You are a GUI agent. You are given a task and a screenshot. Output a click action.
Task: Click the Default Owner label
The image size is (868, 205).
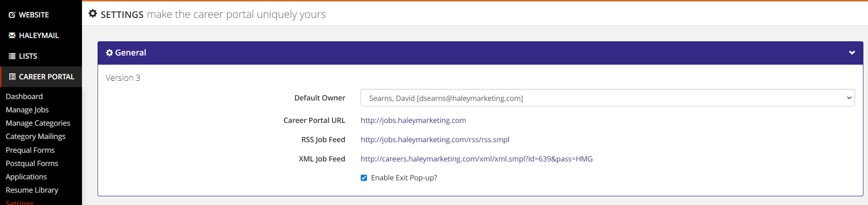[x=320, y=98]
